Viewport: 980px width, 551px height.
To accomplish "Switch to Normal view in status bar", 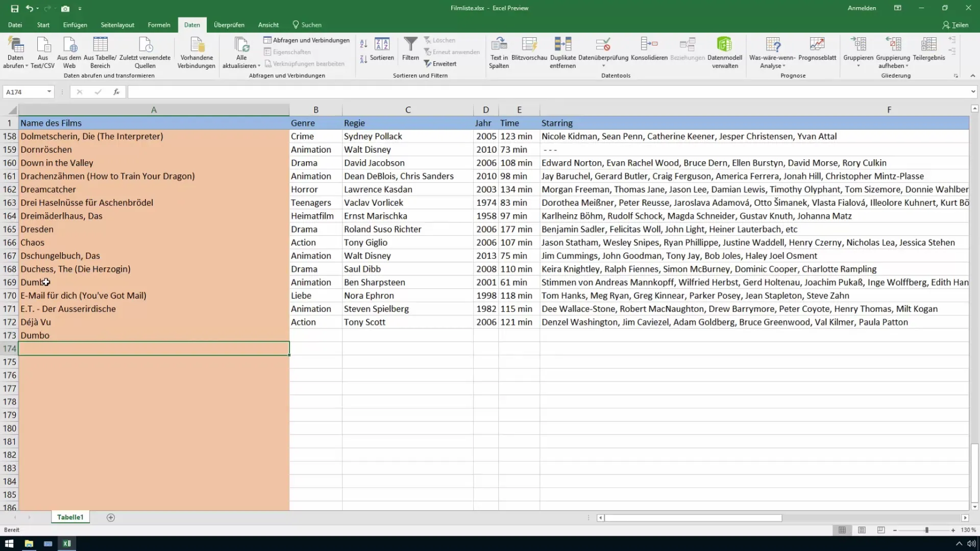I will (842, 530).
